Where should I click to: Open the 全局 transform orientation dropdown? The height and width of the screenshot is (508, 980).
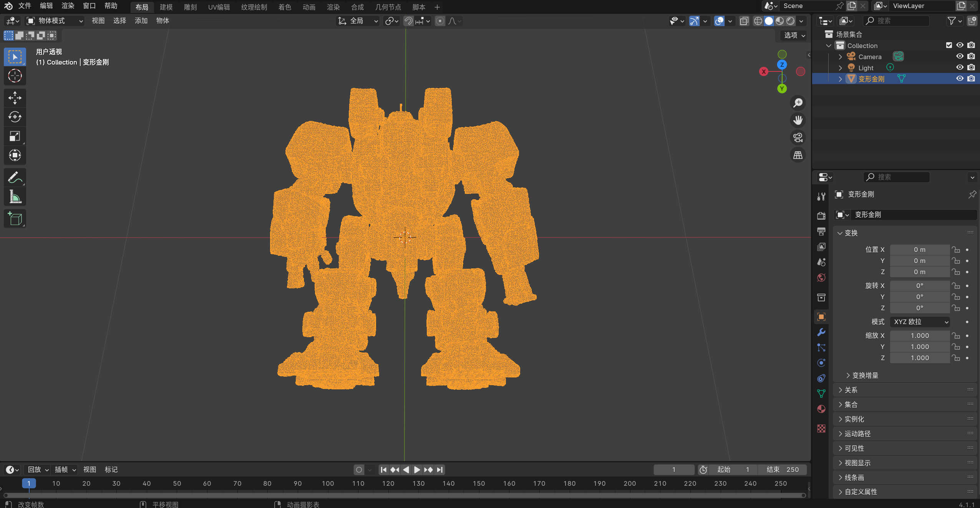click(x=358, y=21)
